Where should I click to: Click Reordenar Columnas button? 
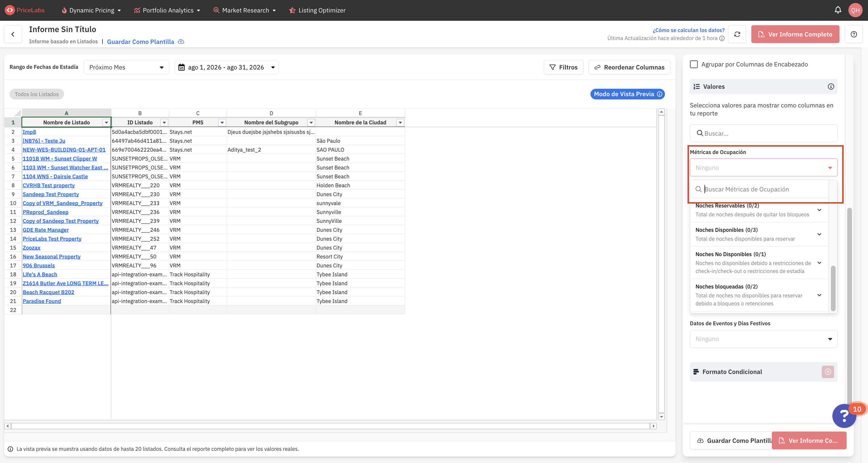pos(629,67)
